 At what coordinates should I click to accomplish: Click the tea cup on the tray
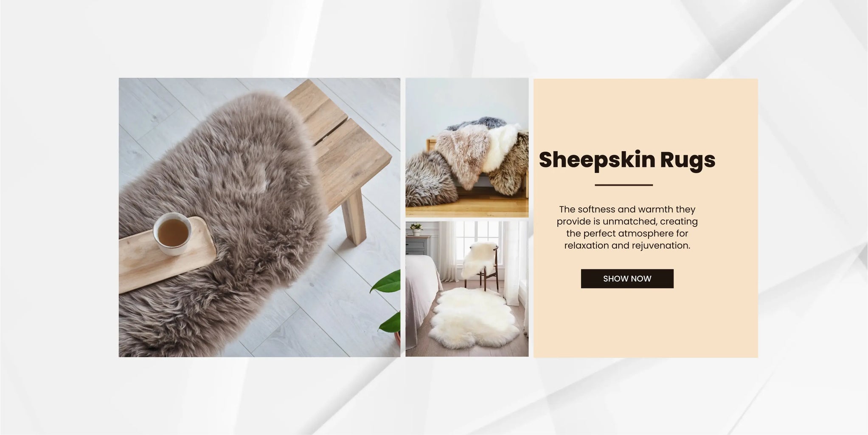(x=172, y=233)
